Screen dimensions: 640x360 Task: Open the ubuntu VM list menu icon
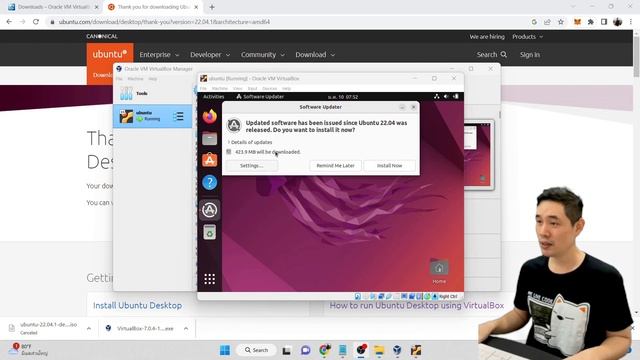(178, 116)
